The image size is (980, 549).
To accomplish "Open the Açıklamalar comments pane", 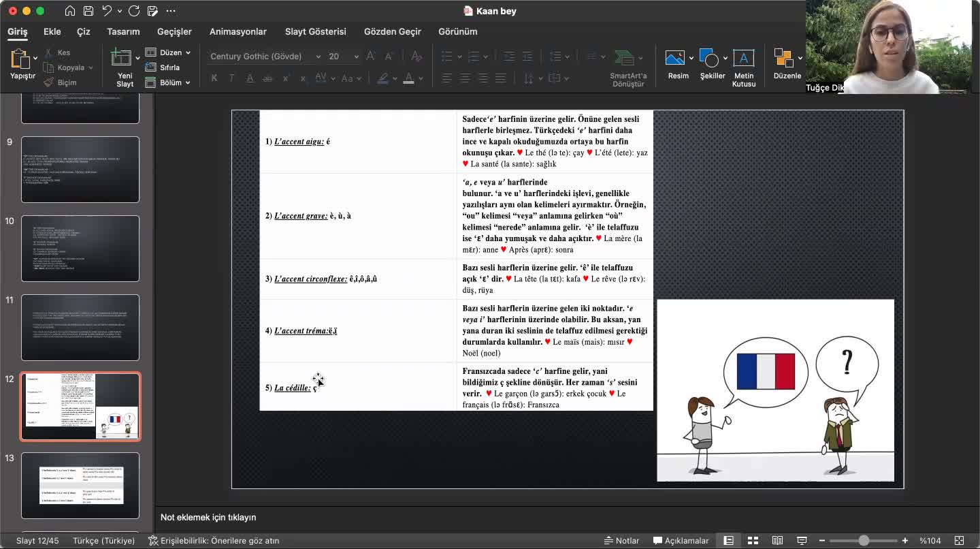I will [x=681, y=541].
